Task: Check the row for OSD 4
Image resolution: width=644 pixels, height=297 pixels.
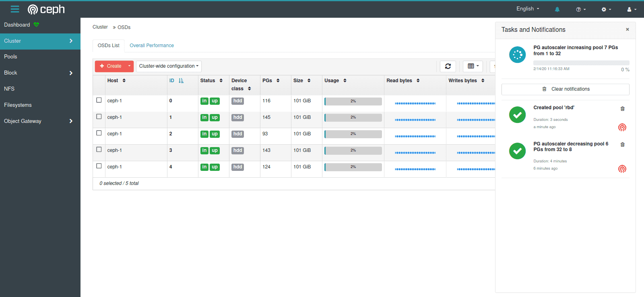Action: (99, 166)
